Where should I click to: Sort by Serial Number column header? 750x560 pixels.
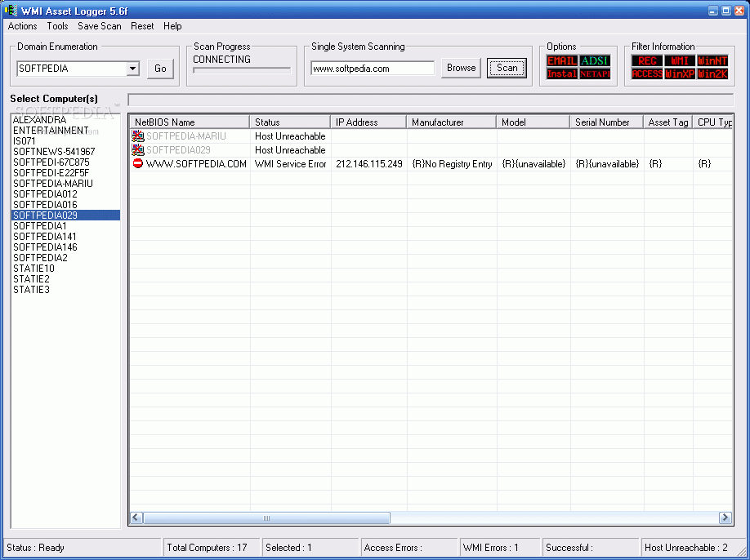[606, 122]
